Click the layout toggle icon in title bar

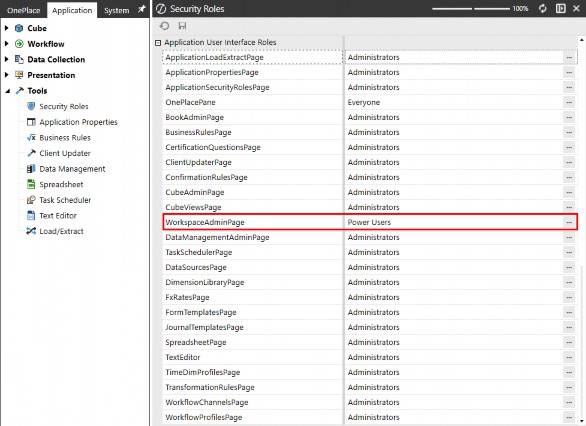[561, 8]
